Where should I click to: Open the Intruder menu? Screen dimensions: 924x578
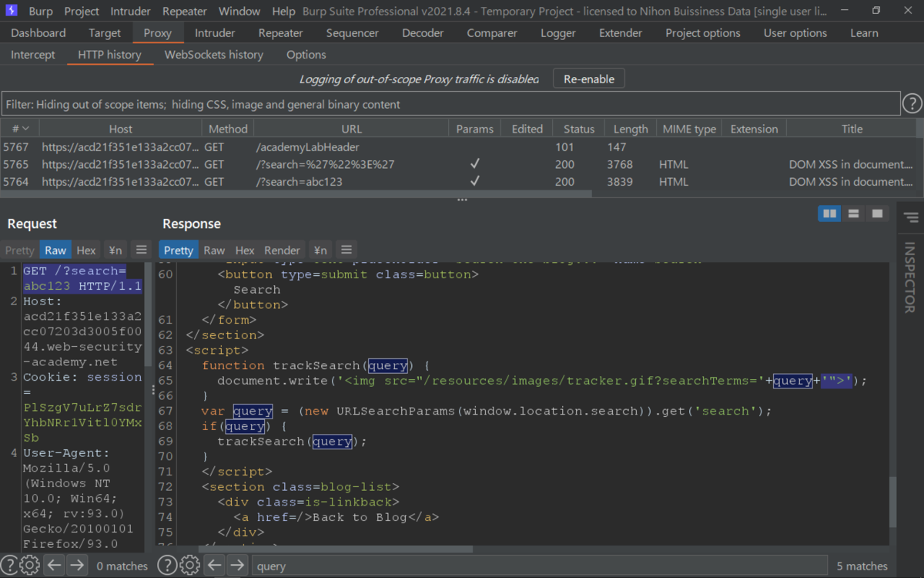point(132,11)
